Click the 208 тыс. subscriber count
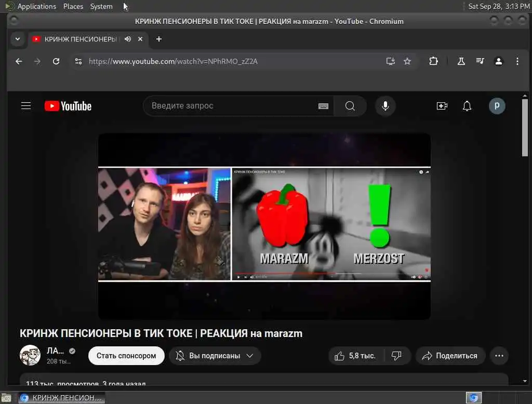The width and height of the screenshot is (532, 404). (x=58, y=361)
